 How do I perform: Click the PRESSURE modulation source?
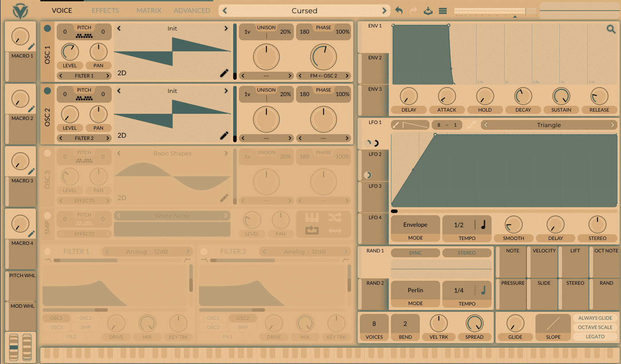[513, 294]
